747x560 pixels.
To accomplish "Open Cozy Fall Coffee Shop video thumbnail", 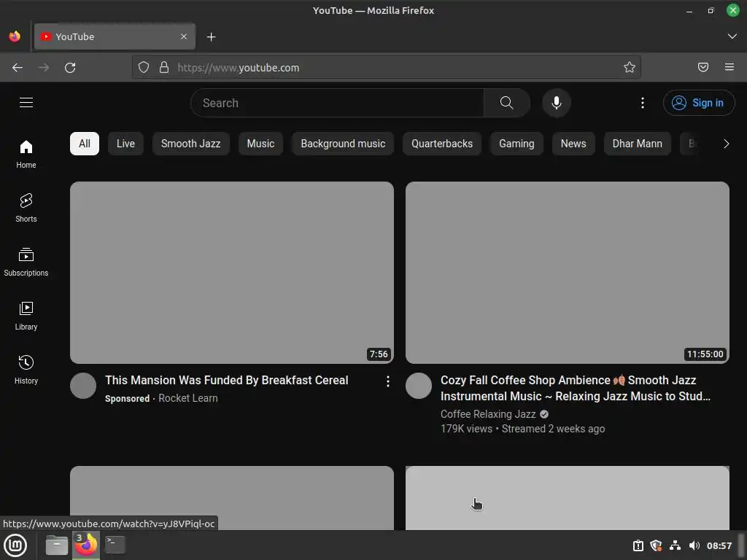I will 568,273.
